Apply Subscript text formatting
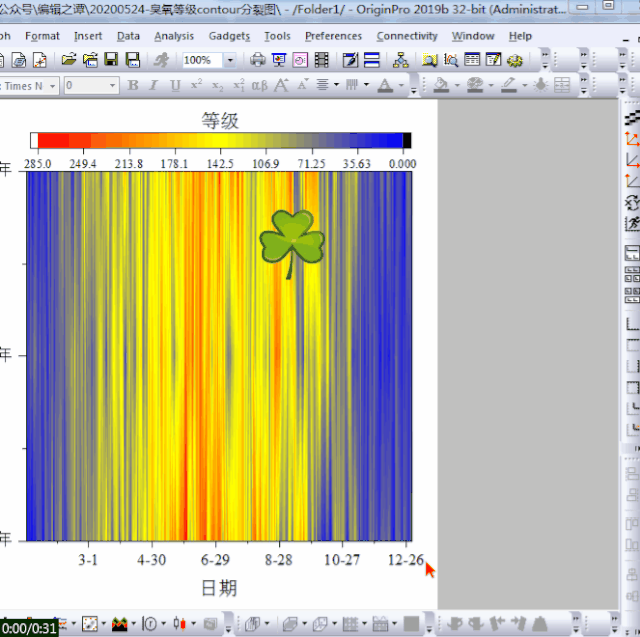Image resolution: width=640 pixels, height=637 pixels. [x=217, y=85]
